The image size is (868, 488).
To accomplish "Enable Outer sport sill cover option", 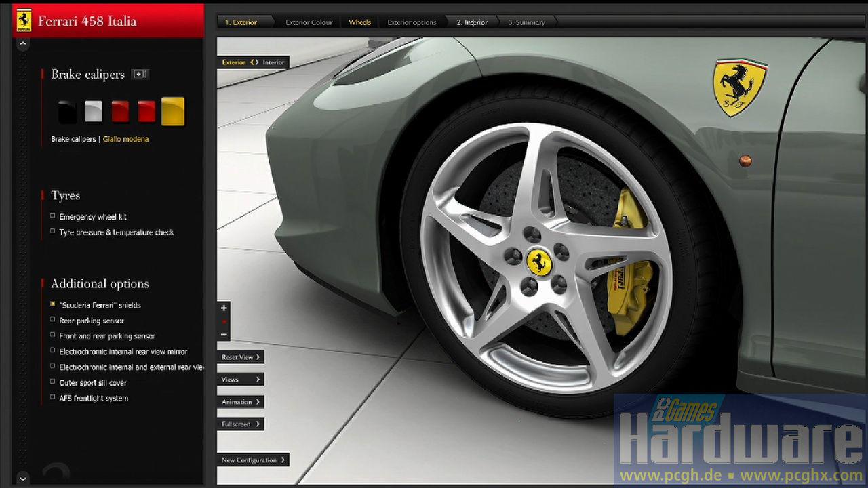I will coord(53,382).
